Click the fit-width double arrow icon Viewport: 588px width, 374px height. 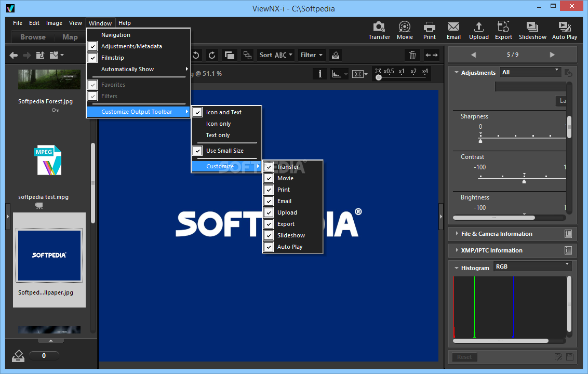click(431, 55)
